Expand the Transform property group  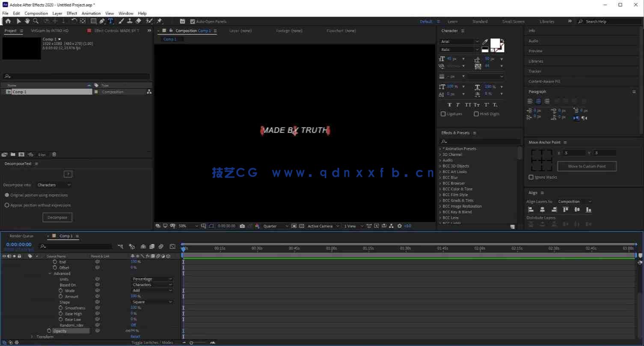point(32,337)
